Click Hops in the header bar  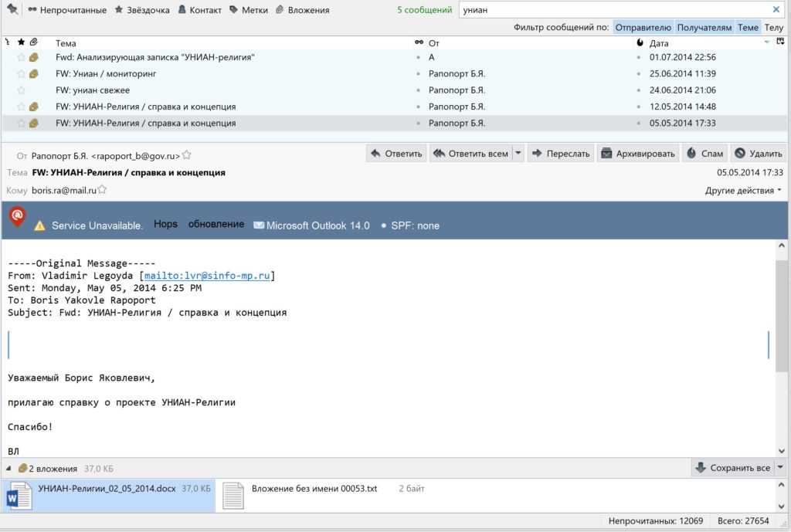click(x=165, y=224)
